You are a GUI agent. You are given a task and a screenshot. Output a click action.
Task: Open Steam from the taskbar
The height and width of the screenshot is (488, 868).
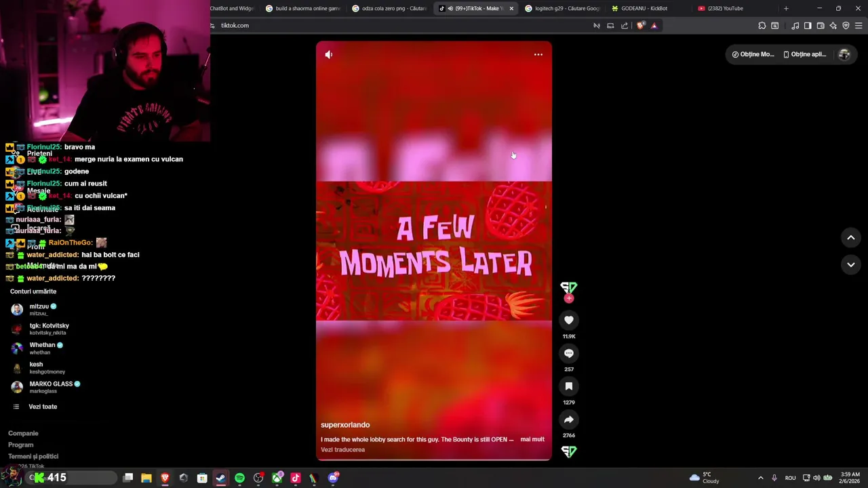(221, 478)
